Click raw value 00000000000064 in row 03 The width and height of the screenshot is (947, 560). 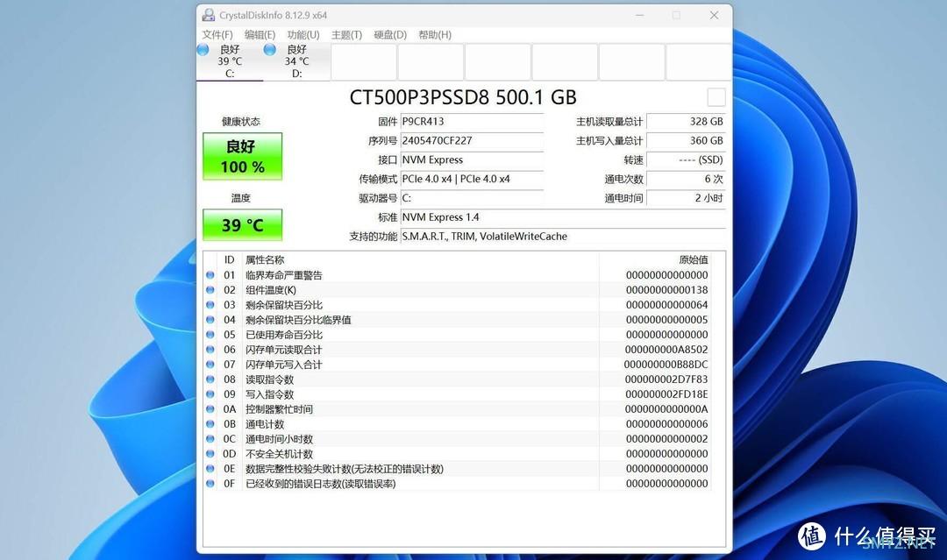(666, 305)
